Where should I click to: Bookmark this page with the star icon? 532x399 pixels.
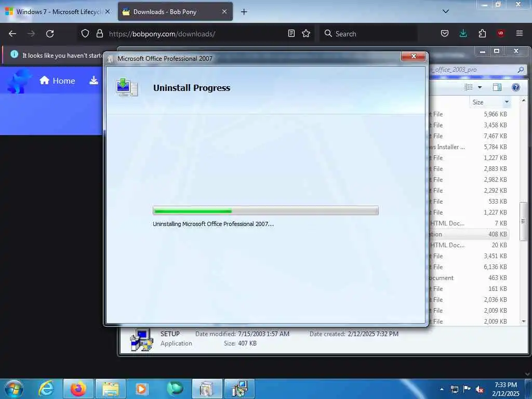(x=306, y=33)
